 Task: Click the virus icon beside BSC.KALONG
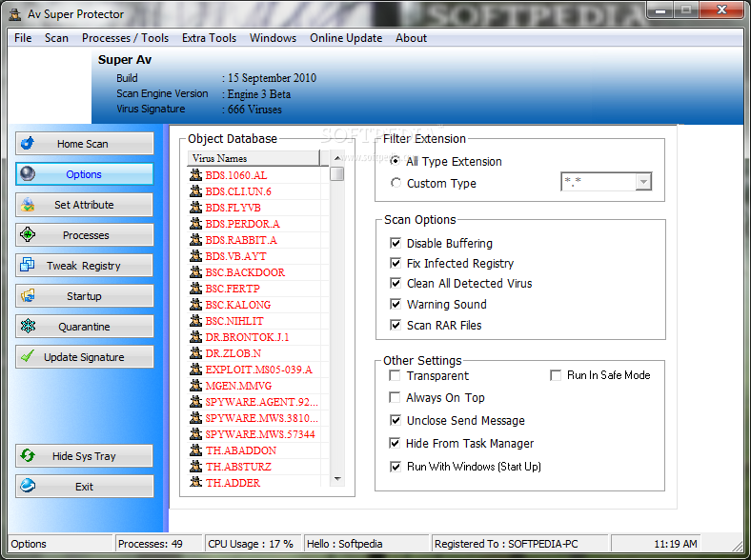coord(195,305)
